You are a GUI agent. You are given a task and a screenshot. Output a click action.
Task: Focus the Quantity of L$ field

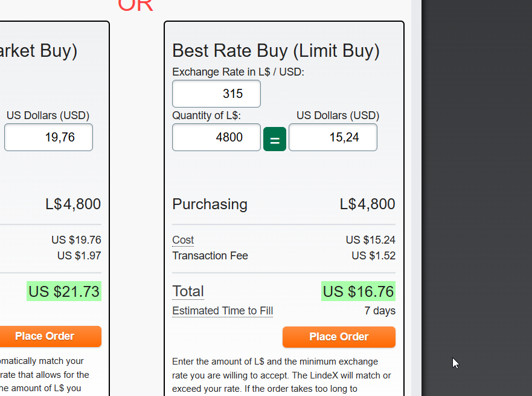coord(216,137)
